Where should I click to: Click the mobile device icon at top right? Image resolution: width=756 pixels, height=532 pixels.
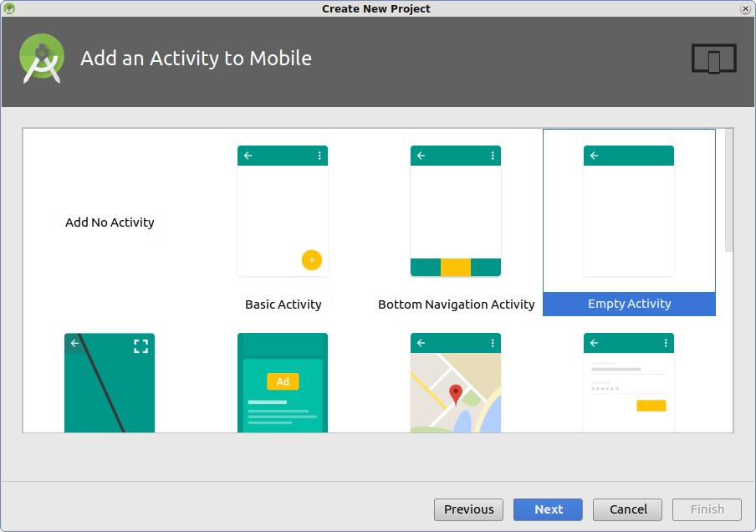coord(713,59)
